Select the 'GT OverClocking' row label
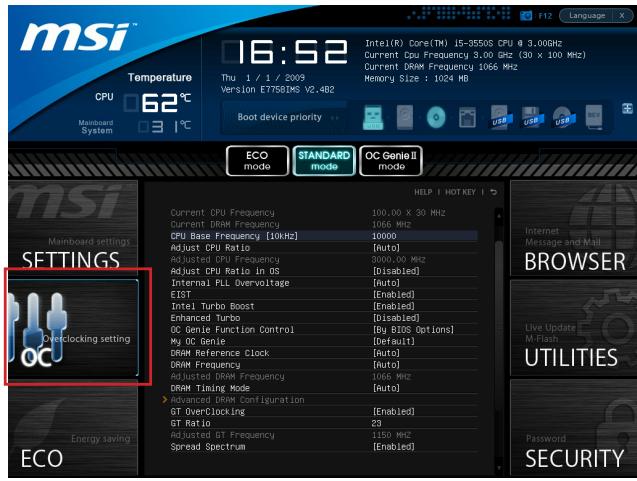This screenshot has width=637, height=481. [208, 412]
